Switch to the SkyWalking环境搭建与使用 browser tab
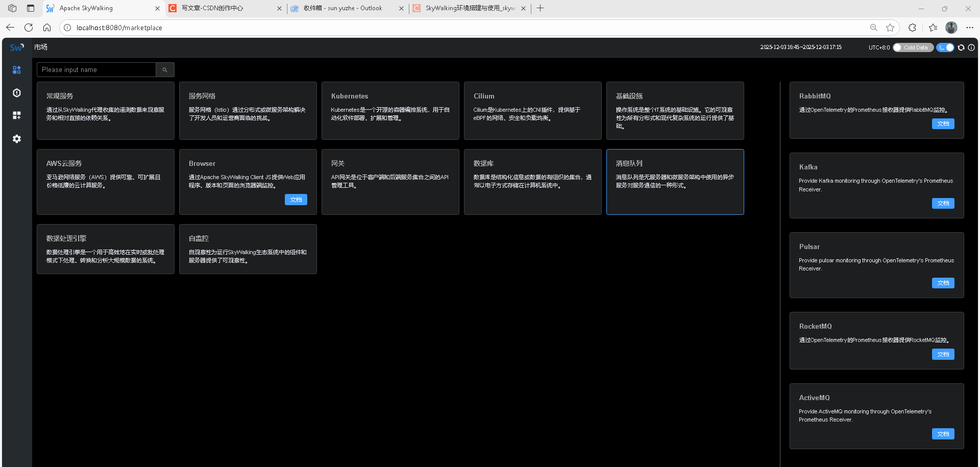 click(469, 8)
